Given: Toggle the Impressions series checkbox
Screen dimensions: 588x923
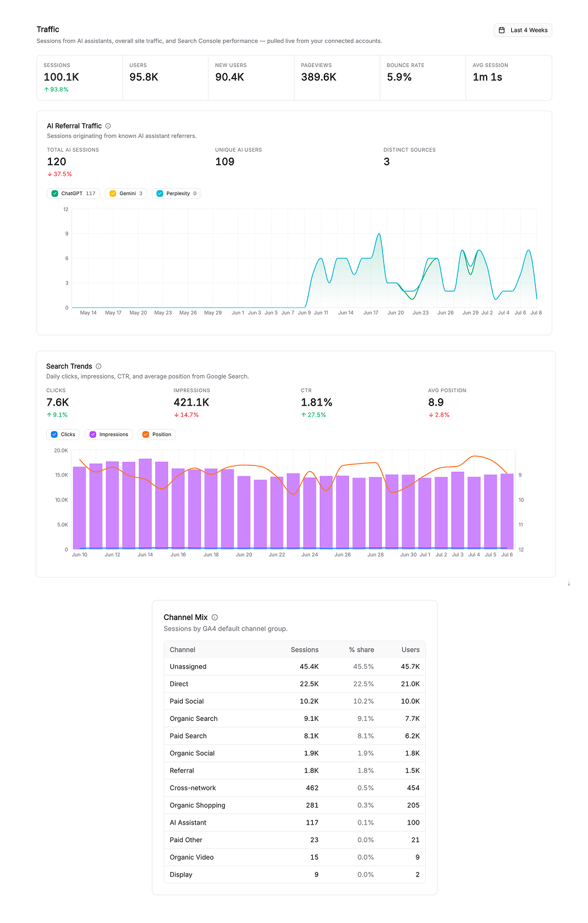Looking at the screenshot, I should (93, 434).
